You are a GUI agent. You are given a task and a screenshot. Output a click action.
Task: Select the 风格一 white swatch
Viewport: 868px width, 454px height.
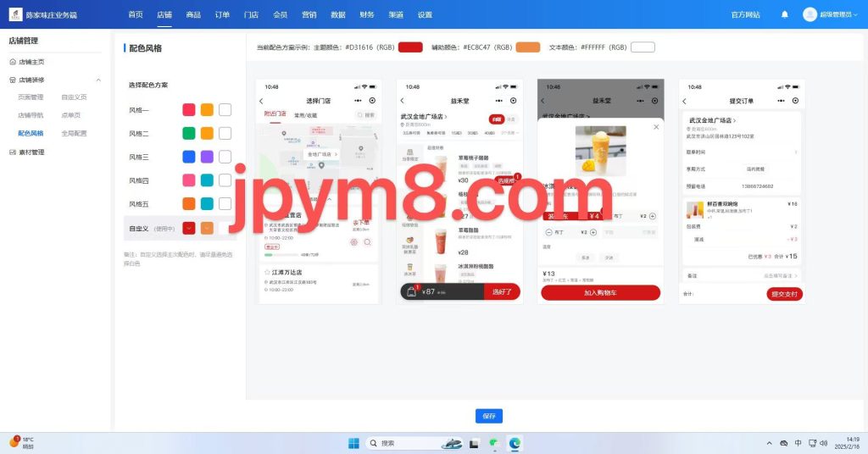[225, 109]
